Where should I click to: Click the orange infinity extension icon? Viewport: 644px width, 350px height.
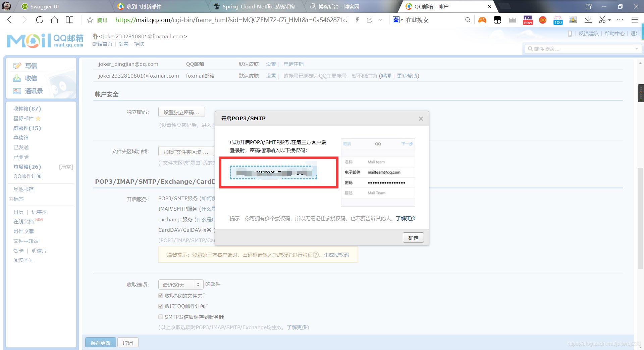click(x=543, y=20)
